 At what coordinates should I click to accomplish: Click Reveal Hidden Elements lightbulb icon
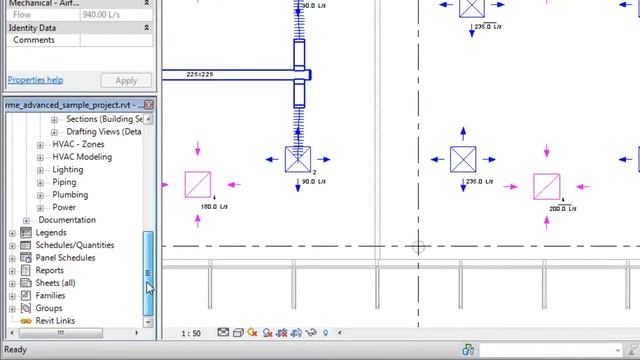click(325, 333)
